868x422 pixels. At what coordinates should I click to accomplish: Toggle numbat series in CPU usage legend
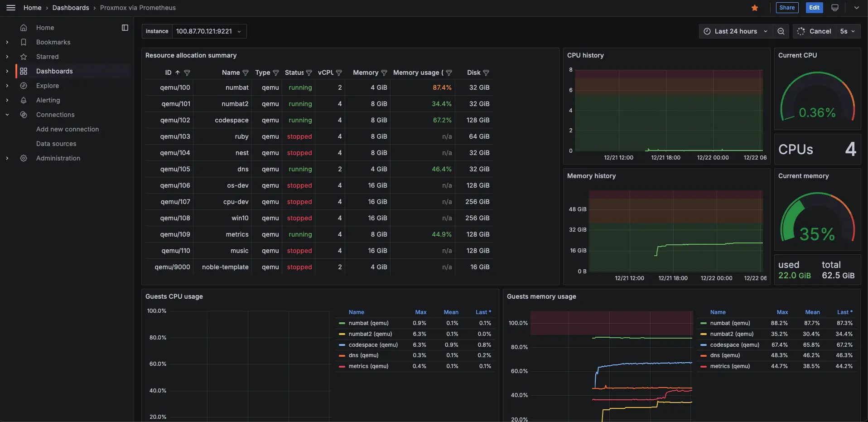point(368,323)
